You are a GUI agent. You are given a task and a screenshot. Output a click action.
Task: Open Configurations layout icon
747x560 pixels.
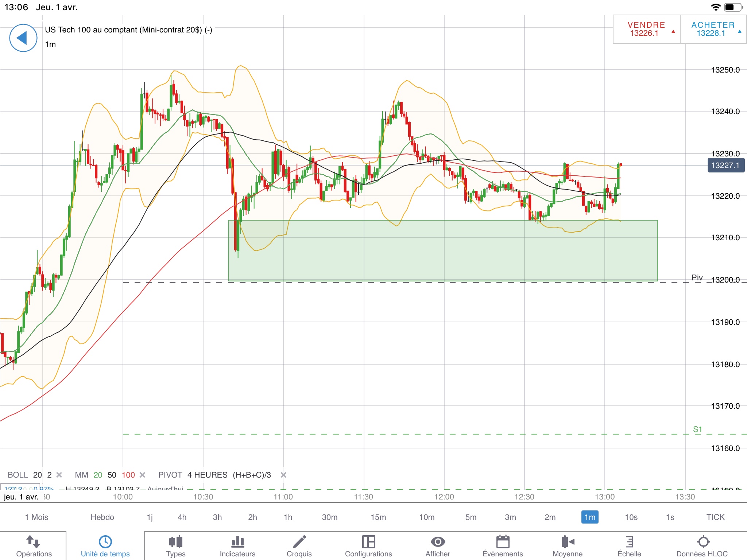(368, 542)
